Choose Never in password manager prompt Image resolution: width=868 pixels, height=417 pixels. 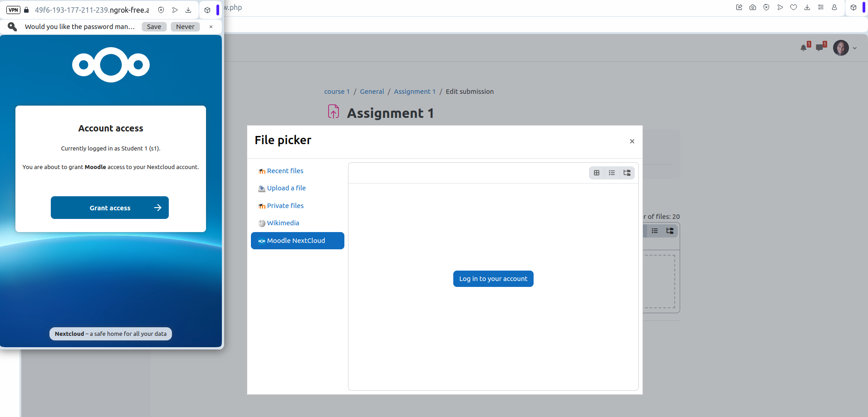click(185, 27)
